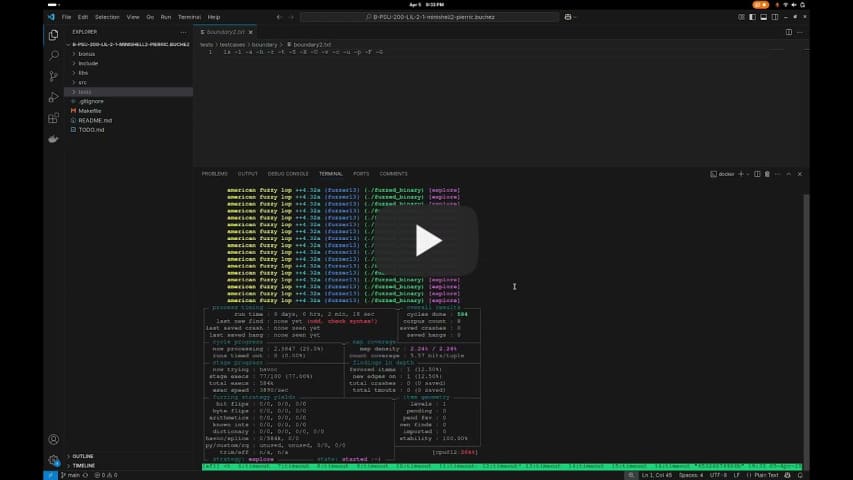Screen dimensions: 853x480
Task: Open the File menu
Action: coord(66,17)
